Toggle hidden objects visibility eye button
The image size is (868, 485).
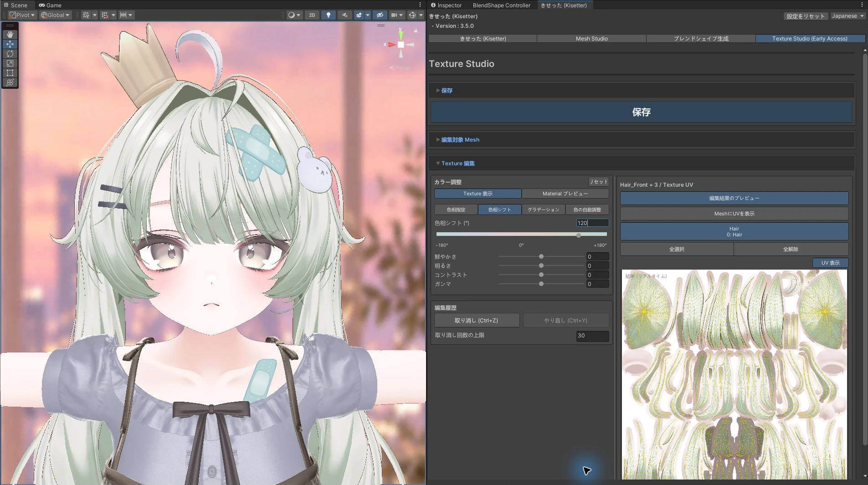pyautogui.click(x=380, y=15)
